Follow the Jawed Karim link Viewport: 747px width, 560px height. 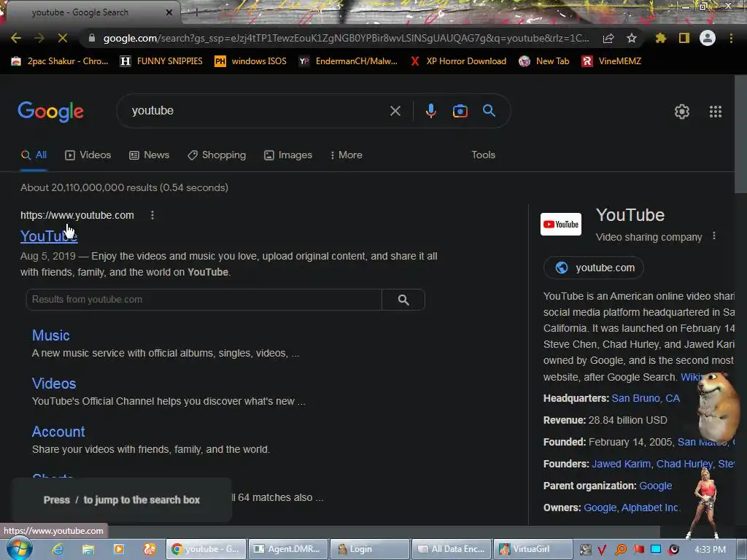(621, 464)
